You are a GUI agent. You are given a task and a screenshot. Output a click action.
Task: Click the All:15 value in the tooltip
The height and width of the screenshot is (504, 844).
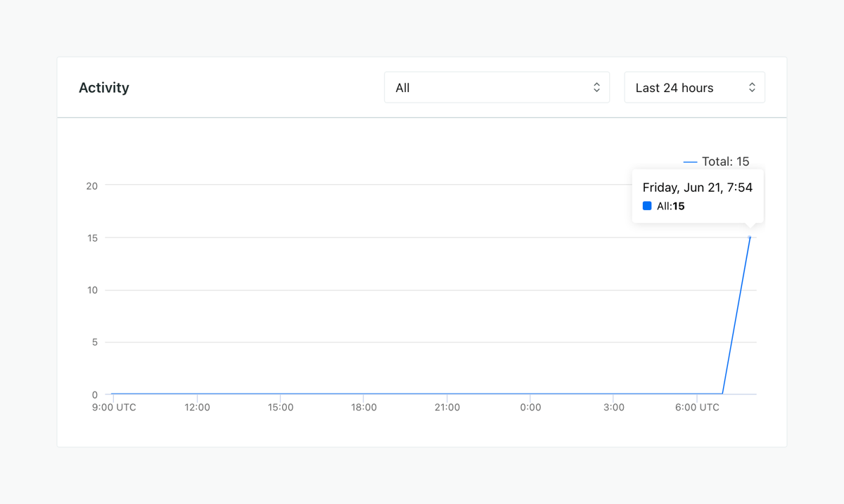pyautogui.click(x=670, y=205)
